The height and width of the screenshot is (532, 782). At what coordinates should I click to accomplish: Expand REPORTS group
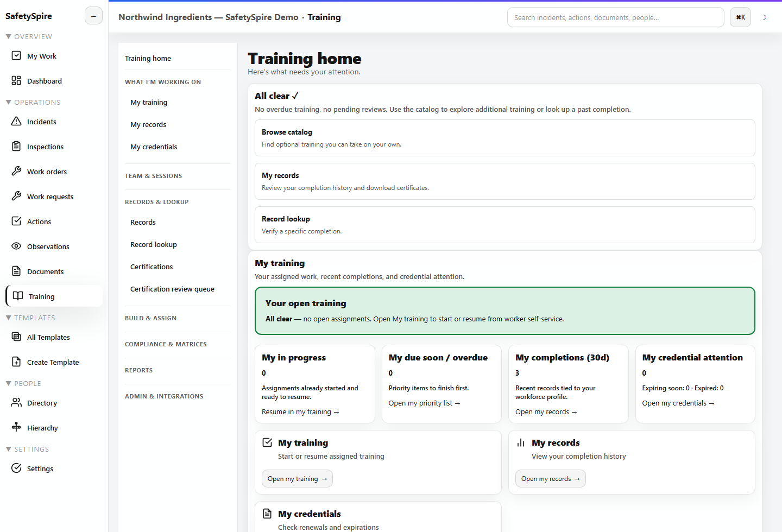coord(139,370)
